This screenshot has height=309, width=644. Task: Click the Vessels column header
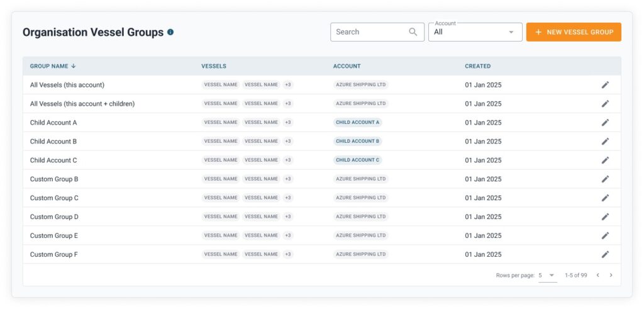click(x=214, y=66)
